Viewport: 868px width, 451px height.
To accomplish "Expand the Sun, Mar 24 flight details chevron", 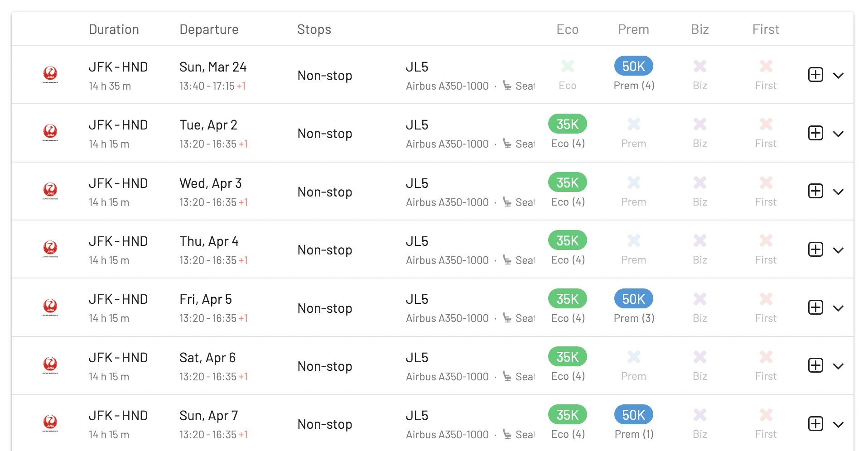I will 839,76.
